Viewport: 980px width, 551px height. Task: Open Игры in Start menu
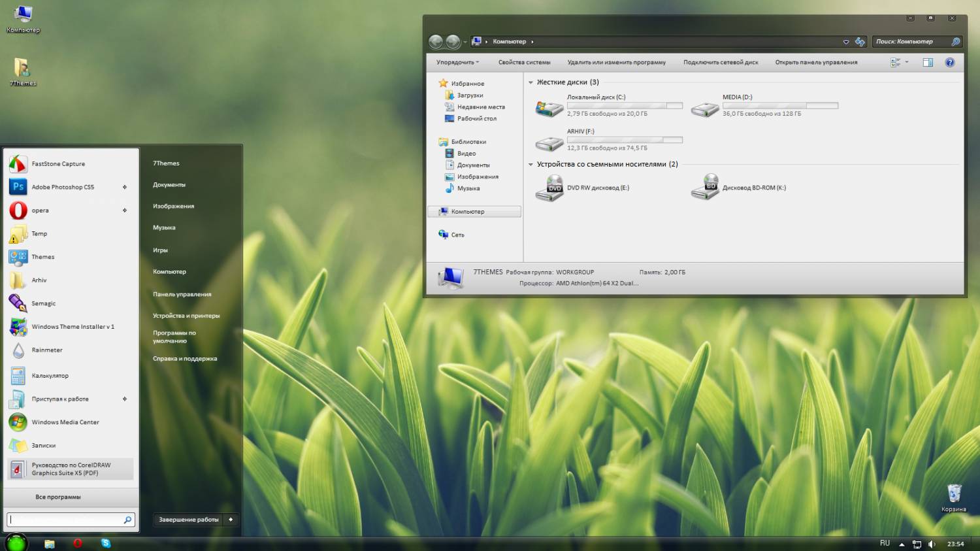[160, 250]
